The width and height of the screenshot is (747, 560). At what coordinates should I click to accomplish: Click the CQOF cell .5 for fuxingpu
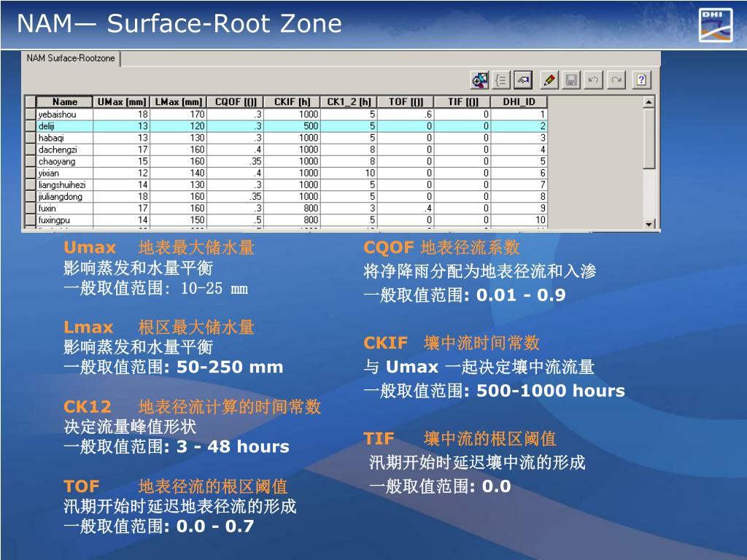point(236,220)
